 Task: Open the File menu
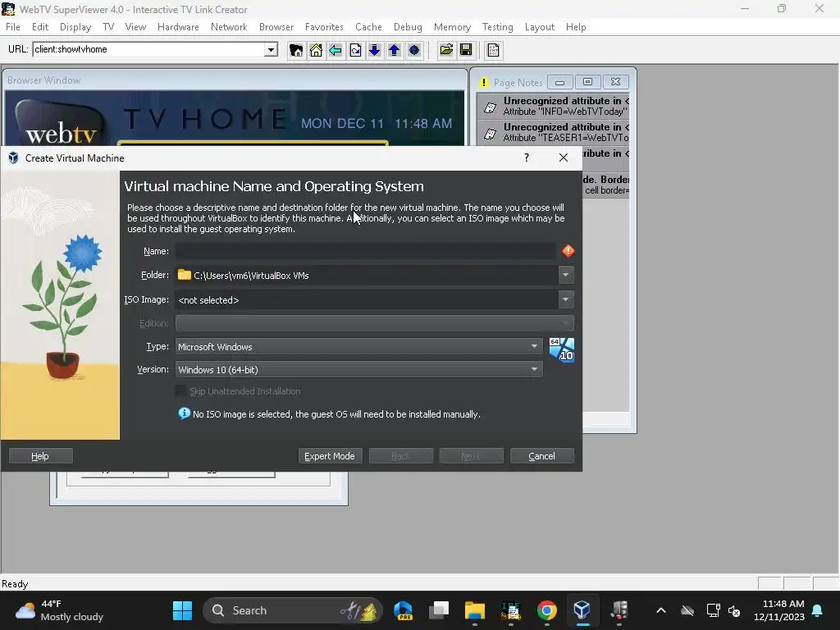[13, 27]
